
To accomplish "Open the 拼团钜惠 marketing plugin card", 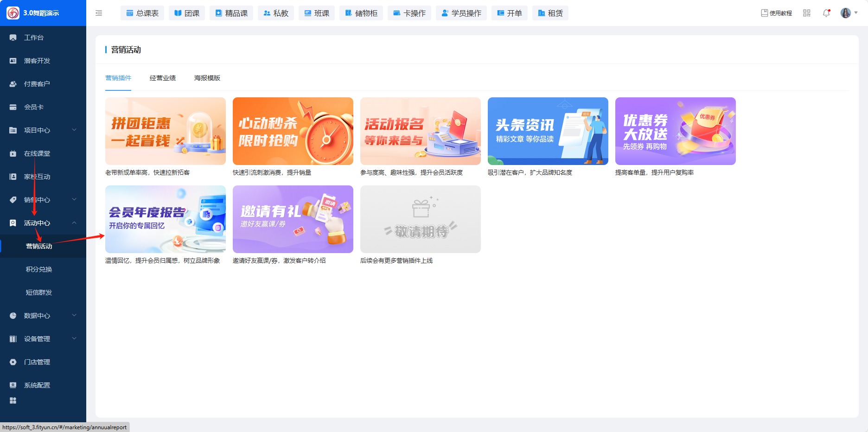I will coord(166,131).
